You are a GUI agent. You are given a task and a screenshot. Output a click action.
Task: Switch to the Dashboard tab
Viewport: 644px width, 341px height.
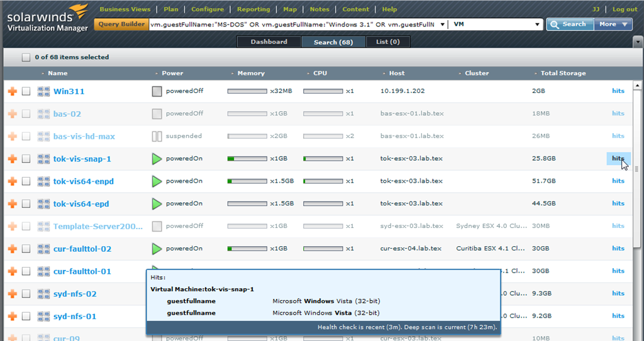[269, 42]
